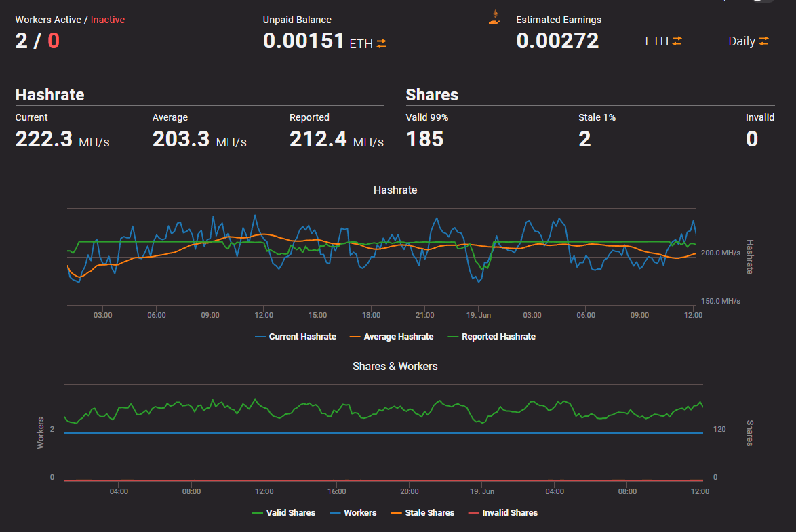
Task: Click the Daily earnings period label
Action: pyautogui.click(x=742, y=41)
